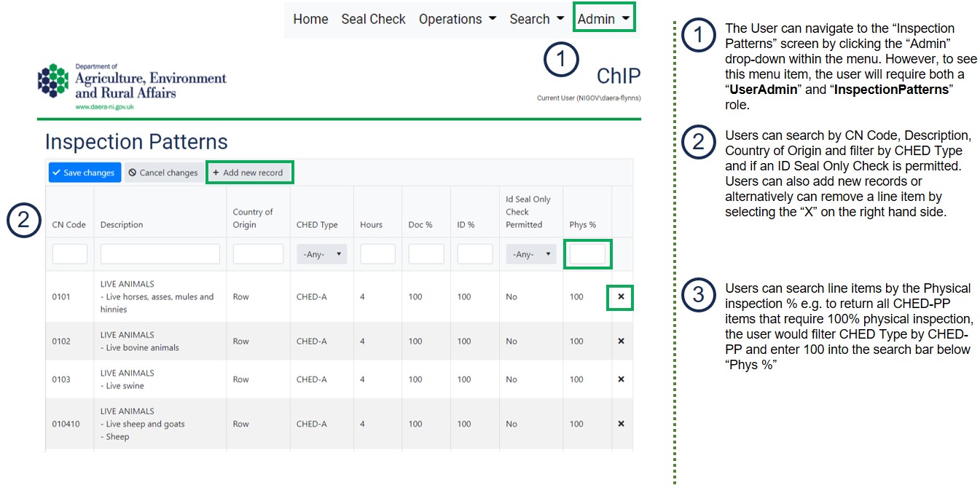Click the Phys % filter field
This screenshot has width=980, height=493.
pos(587,254)
